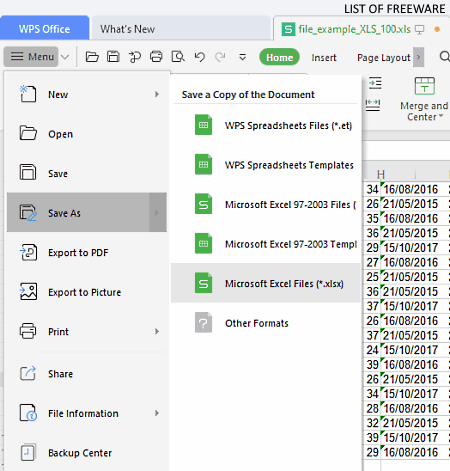This screenshot has width=450, height=471.
Task: Click the Microsoft Excel Files xlsx icon
Action: [x=203, y=283]
